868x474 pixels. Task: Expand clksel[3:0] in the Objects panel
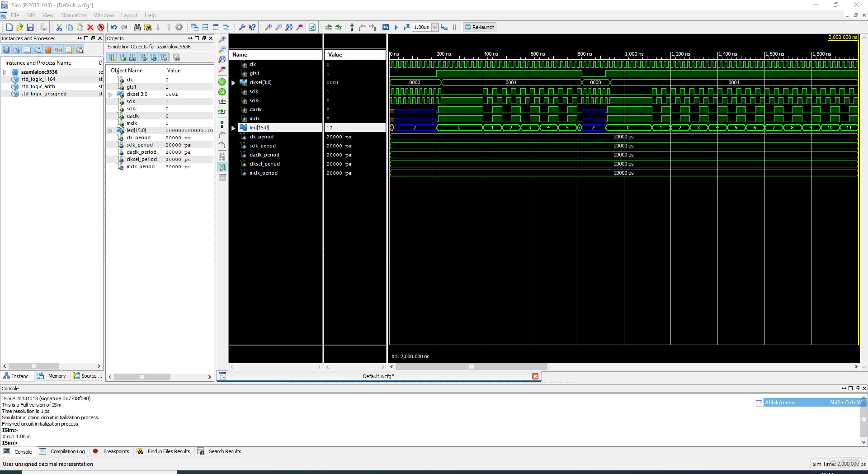point(110,95)
